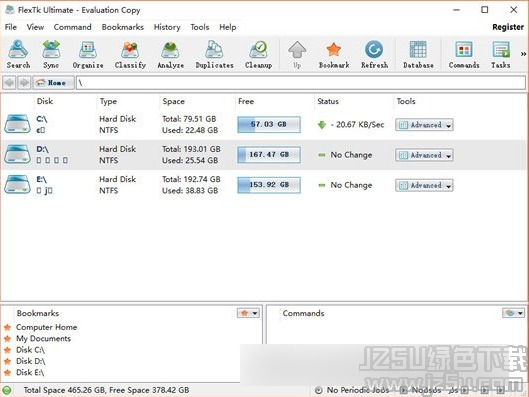529x397 pixels.
Task: Navigate forward with the right arrow
Action: 24,83
